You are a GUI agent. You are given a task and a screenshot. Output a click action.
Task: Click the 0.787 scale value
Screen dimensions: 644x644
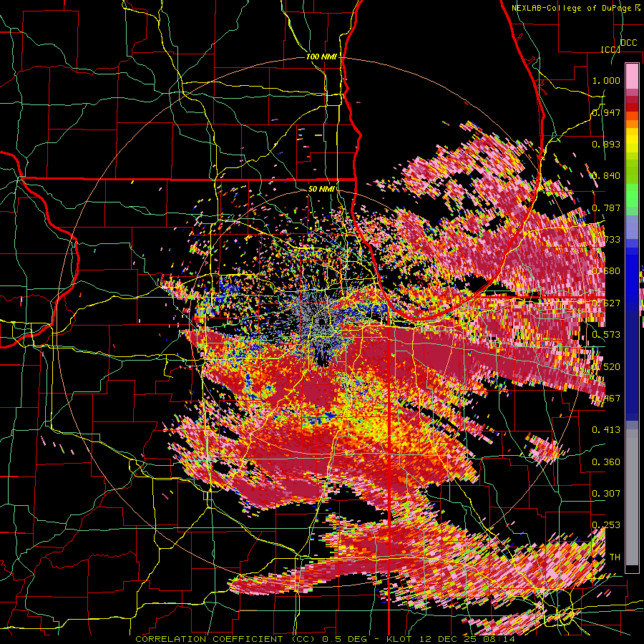click(x=606, y=208)
